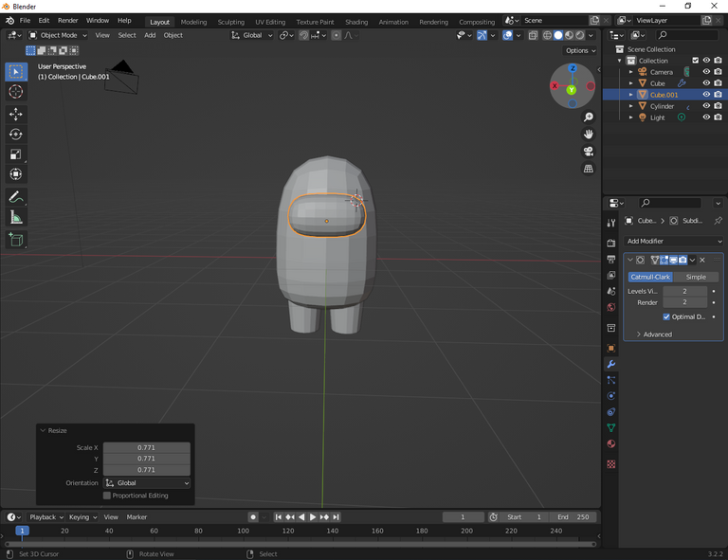Open World properties tab icon
728x560 pixels.
tap(611, 307)
